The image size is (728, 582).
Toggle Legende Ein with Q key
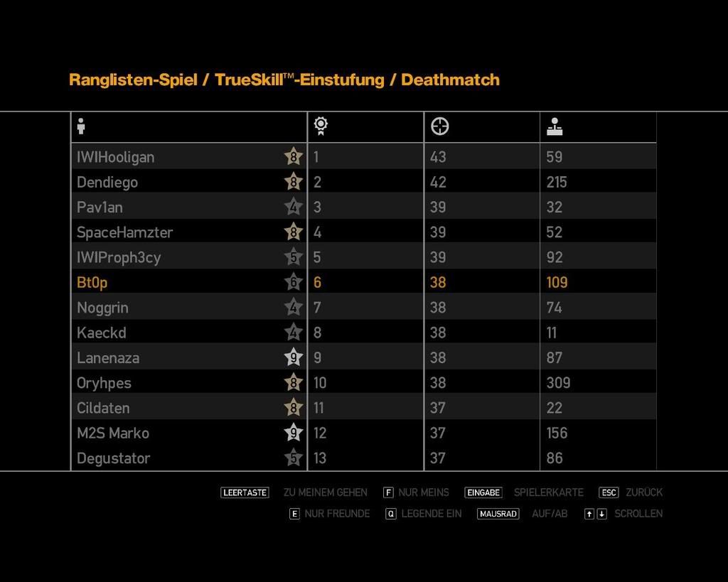pos(391,514)
